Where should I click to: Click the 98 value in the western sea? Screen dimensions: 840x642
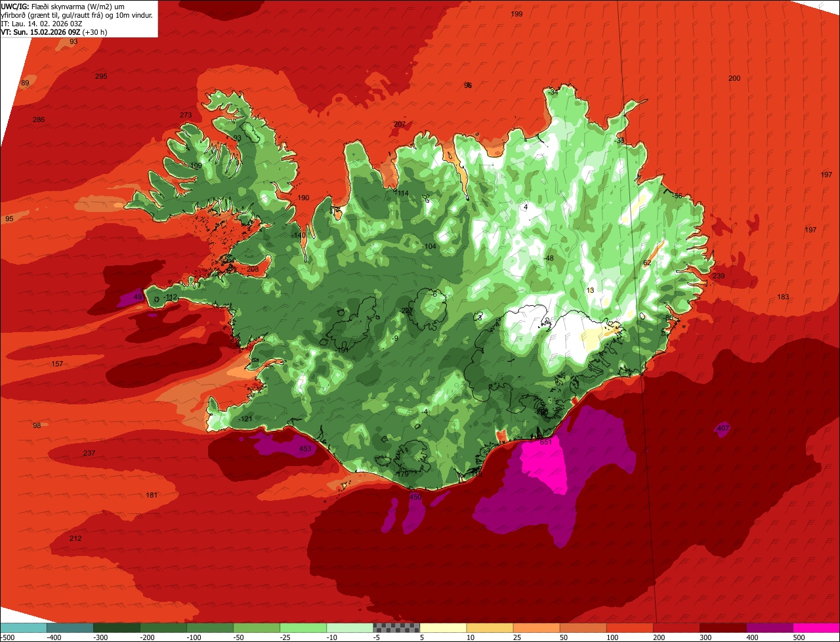pyautogui.click(x=37, y=425)
